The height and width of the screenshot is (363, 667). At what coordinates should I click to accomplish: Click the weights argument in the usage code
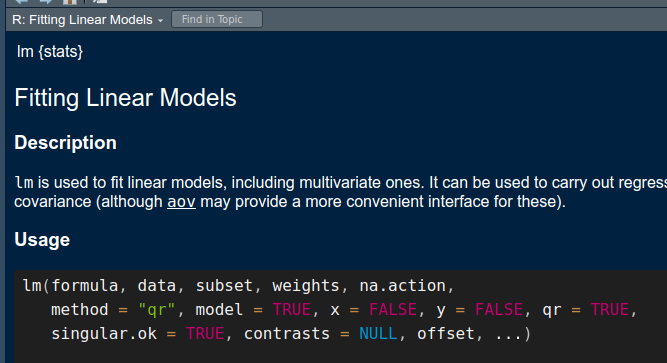point(306,286)
